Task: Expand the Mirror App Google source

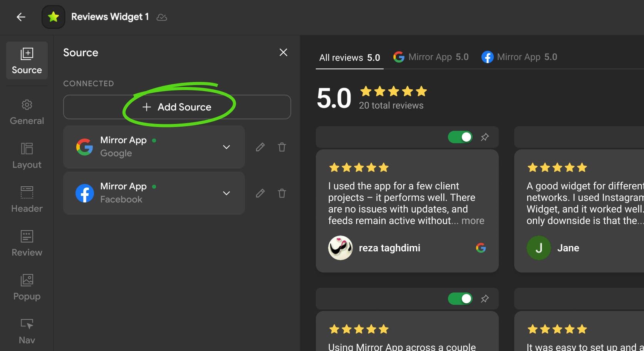Action: [226, 147]
